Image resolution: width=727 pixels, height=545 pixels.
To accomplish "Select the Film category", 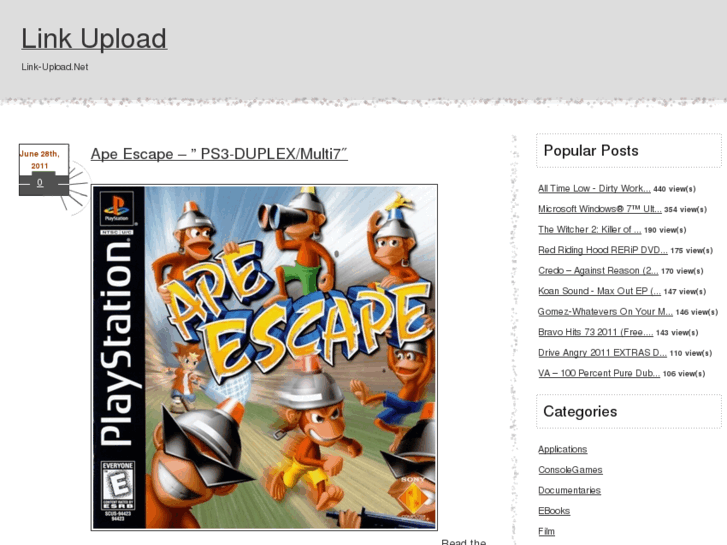I will coord(546,531).
